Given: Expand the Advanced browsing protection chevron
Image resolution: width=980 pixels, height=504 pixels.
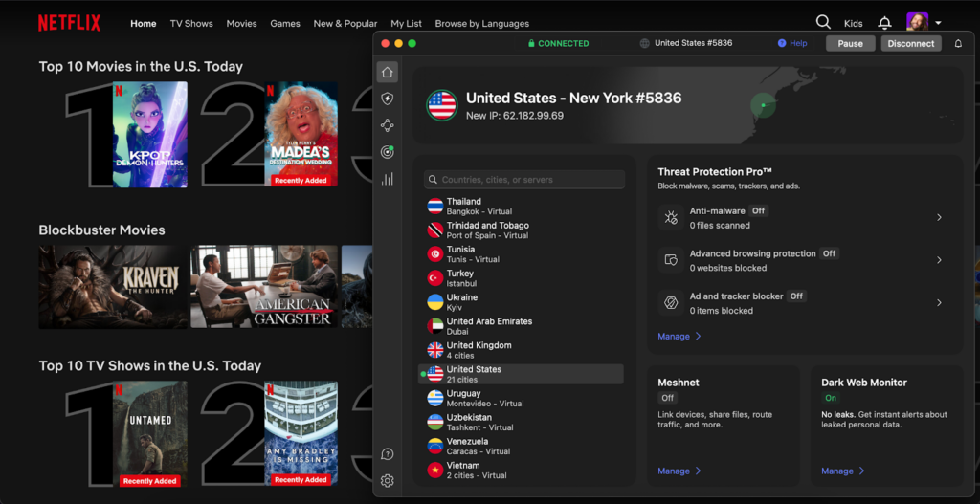Looking at the screenshot, I should click(x=939, y=260).
